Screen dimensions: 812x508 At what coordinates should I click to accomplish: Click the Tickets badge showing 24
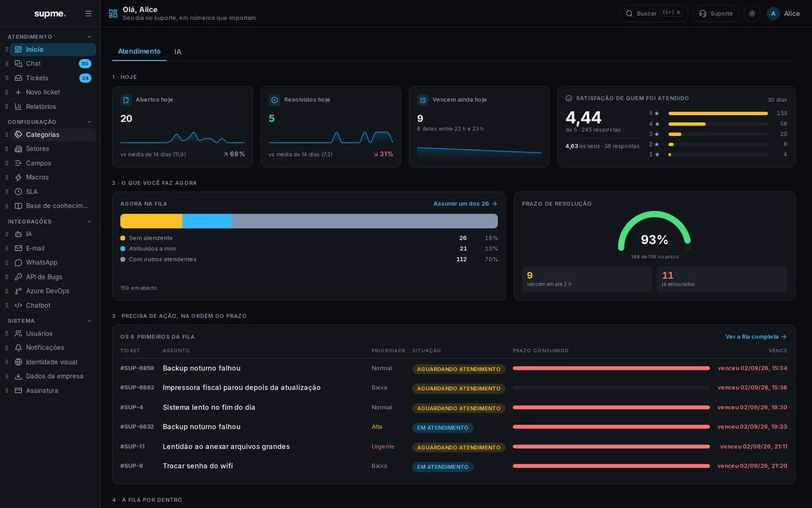tap(85, 78)
